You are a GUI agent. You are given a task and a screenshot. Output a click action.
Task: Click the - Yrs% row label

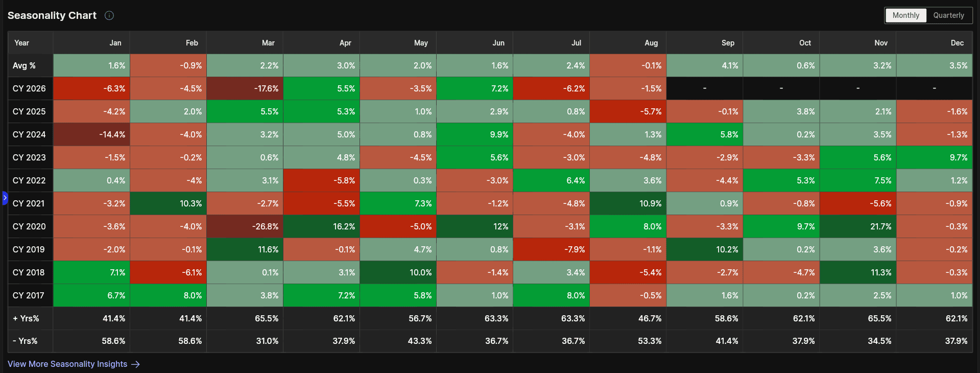click(25, 341)
